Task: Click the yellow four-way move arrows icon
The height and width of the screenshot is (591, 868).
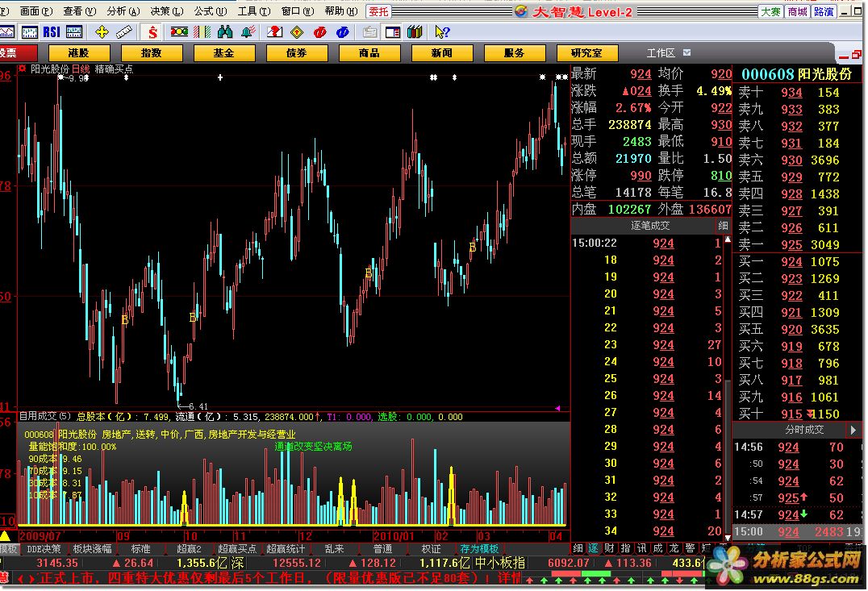Action: [102, 32]
